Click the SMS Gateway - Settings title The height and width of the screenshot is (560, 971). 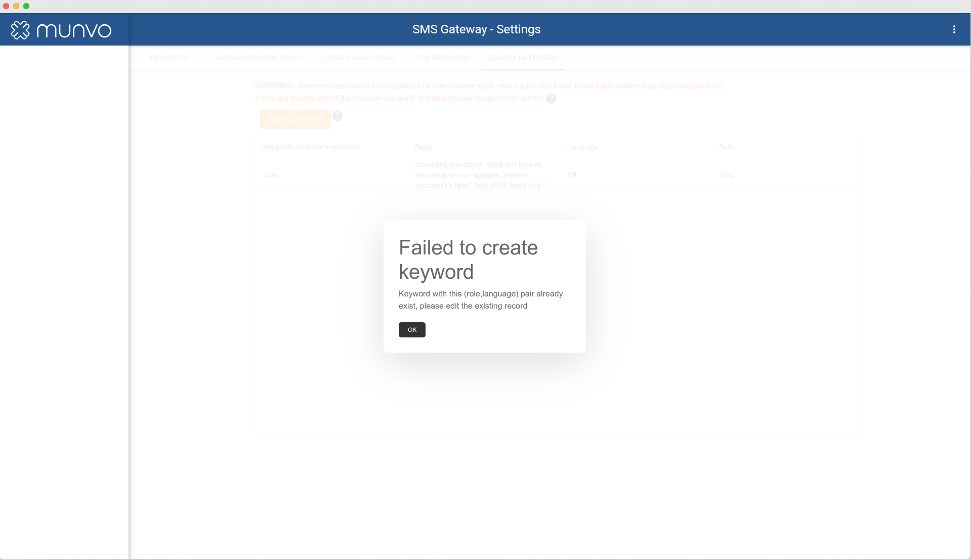[476, 29]
